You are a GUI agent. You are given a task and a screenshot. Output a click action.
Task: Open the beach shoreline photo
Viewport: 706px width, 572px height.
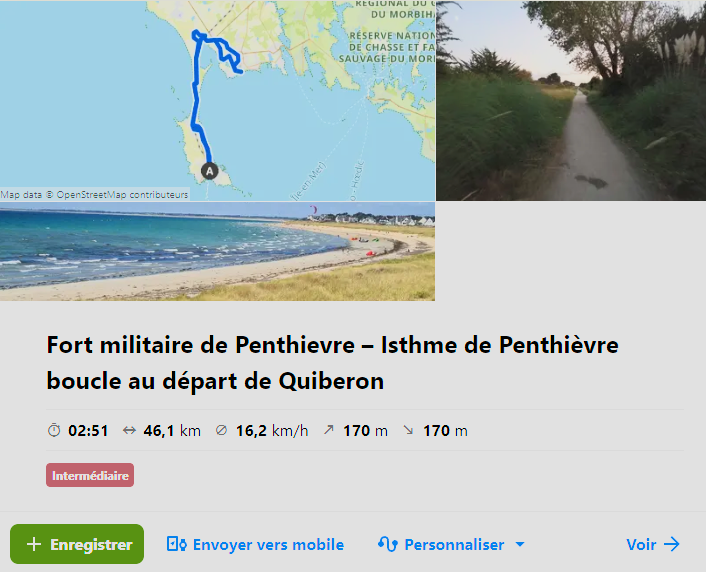(217, 251)
